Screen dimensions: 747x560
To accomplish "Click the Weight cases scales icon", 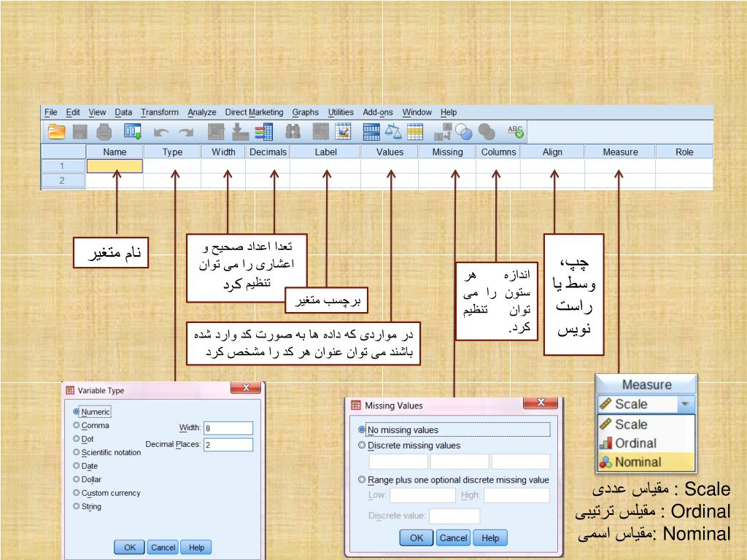I will pos(393,131).
